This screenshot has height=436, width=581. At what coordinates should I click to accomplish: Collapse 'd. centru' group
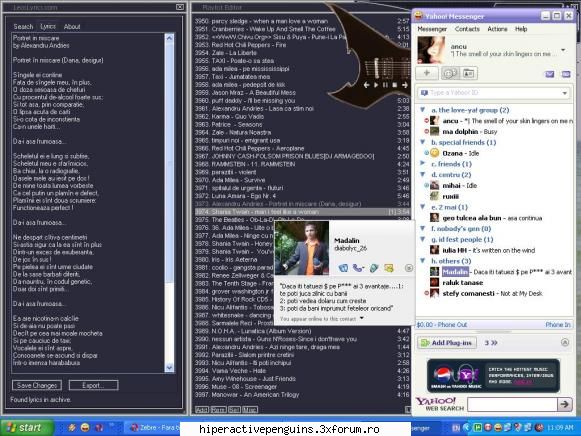(x=422, y=174)
